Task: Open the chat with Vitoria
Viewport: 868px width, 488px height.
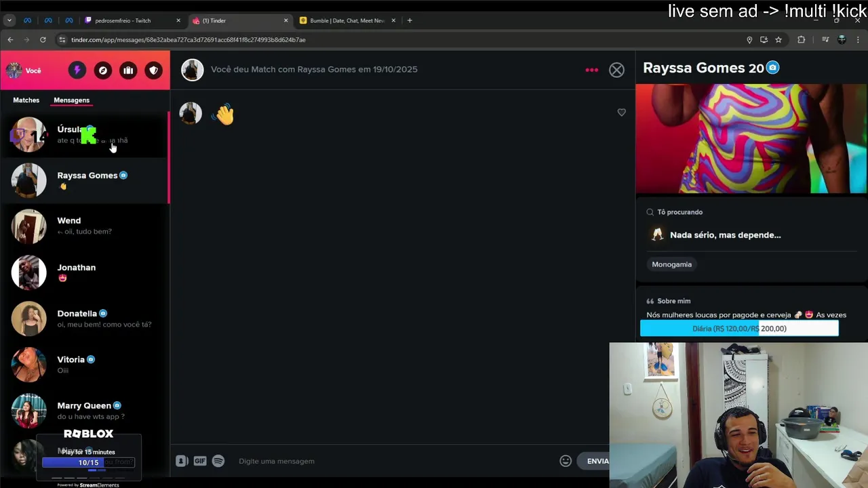Action: (x=85, y=365)
